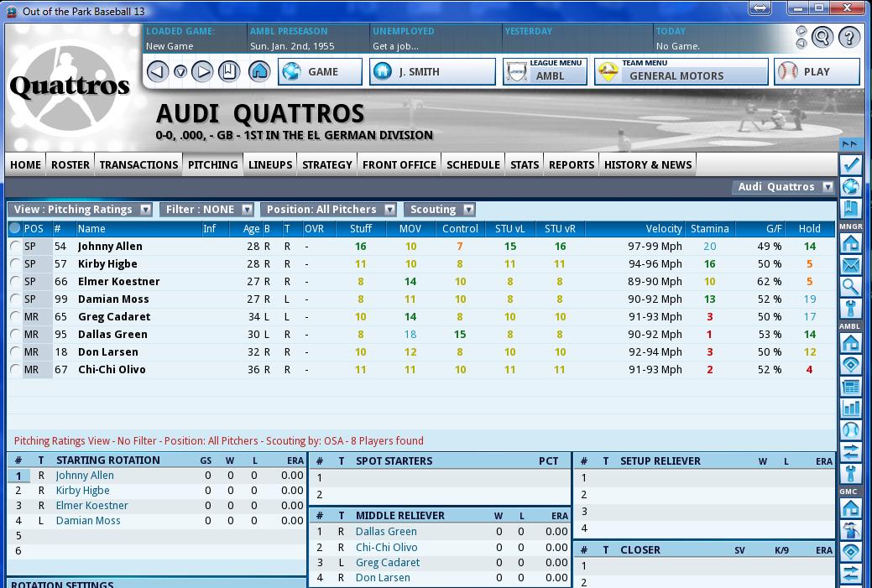The width and height of the screenshot is (872, 588).
Task: Open the transactions arrows icon in AMBL section
Action: [x=850, y=451]
